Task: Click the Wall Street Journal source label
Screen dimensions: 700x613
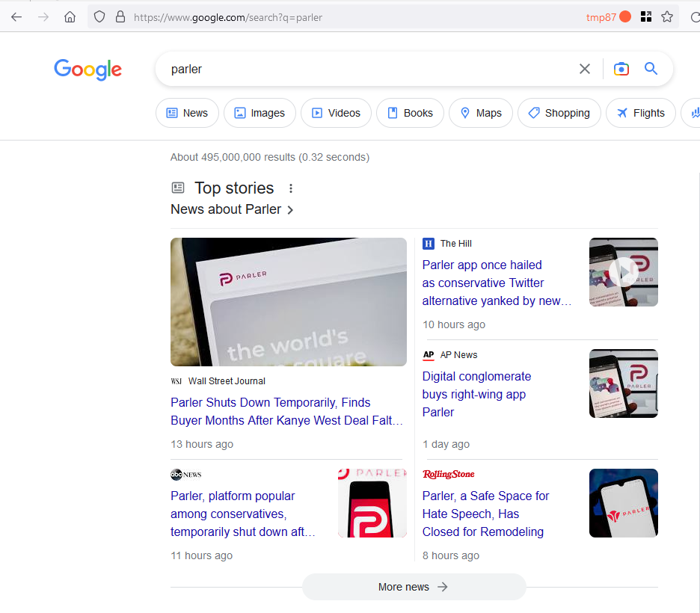Action: click(x=227, y=381)
